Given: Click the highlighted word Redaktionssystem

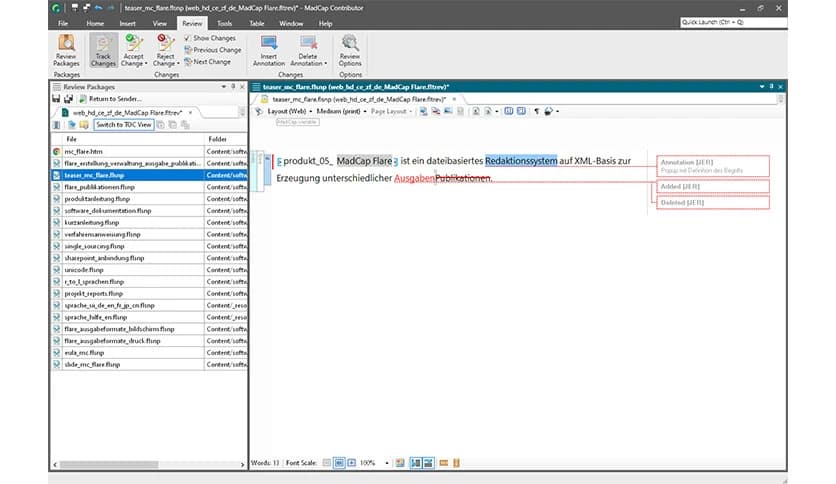Looking at the screenshot, I should [521, 160].
